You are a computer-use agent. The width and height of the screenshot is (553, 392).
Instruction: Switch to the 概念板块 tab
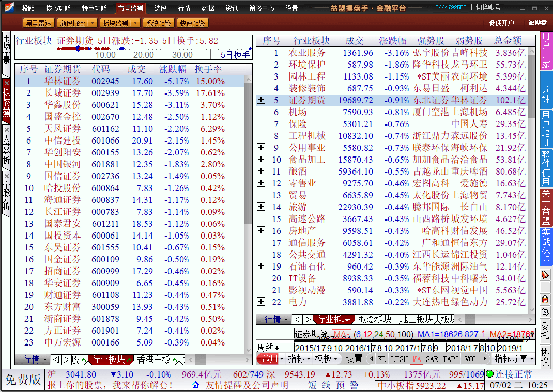[375, 319]
